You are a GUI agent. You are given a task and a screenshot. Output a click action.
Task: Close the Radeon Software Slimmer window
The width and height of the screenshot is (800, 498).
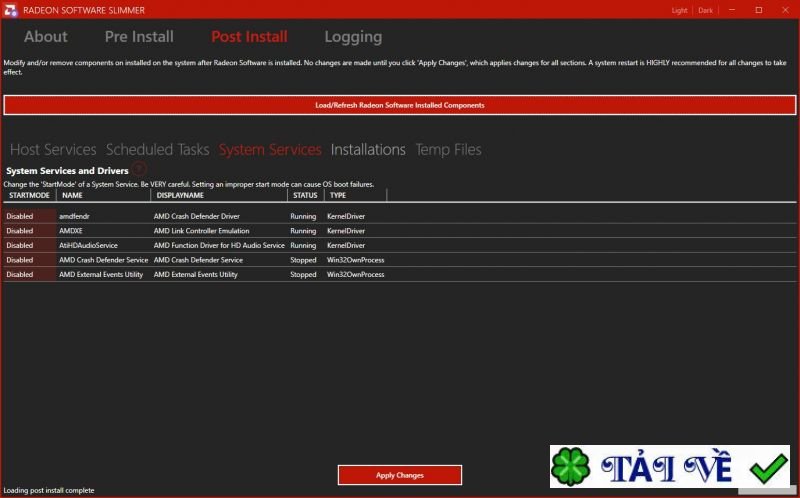(x=785, y=10)
